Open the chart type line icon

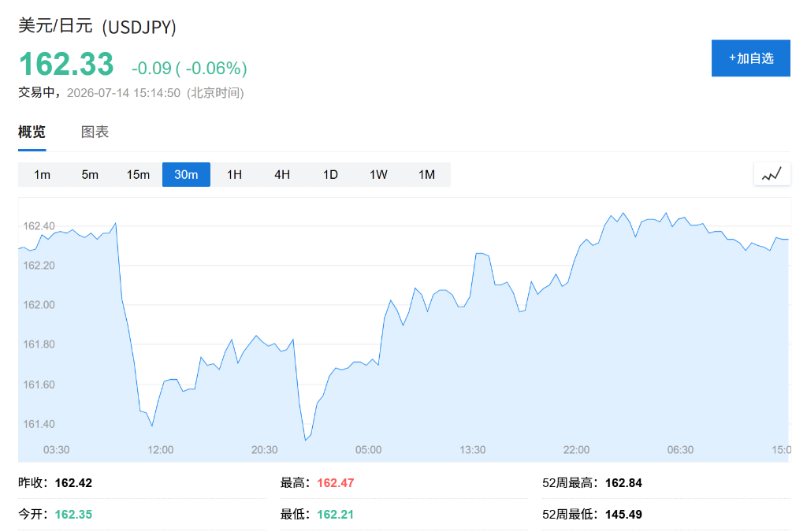772,174
